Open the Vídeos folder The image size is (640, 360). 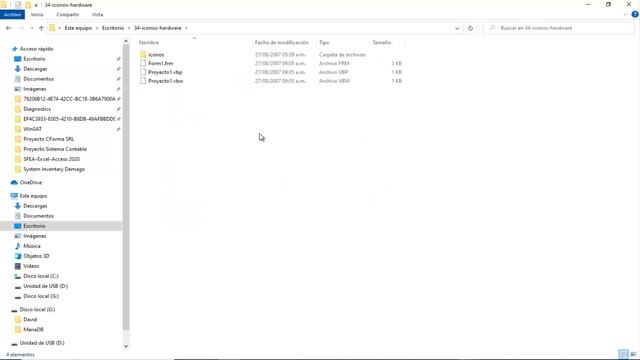click(x=31, y=266)
